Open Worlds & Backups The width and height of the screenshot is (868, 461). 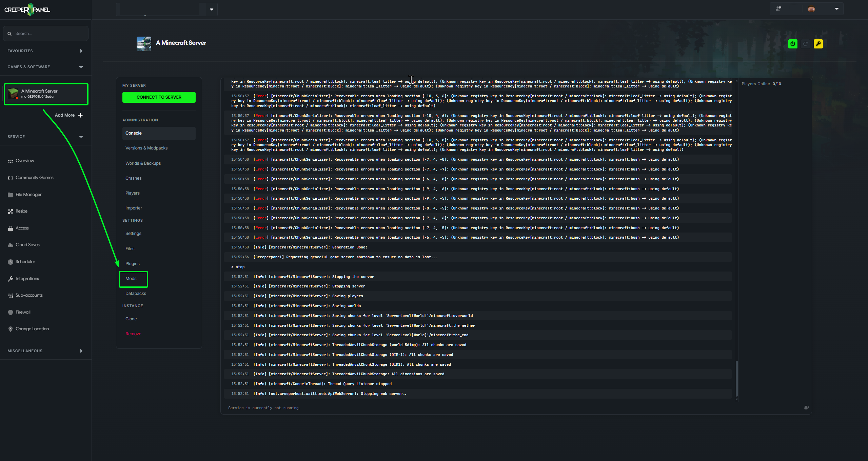click(x=143, y=163)
